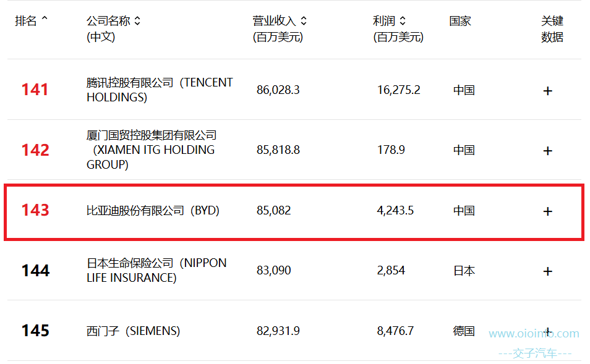Select rank number 143
The image size is (590, 364).
[35, 210]
